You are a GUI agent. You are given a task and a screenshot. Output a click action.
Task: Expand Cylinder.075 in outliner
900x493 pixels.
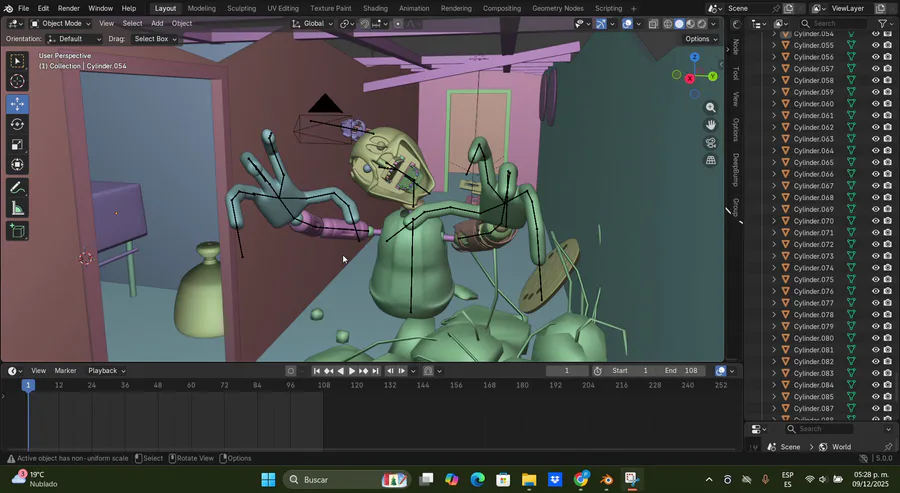(x=774, y=280)
